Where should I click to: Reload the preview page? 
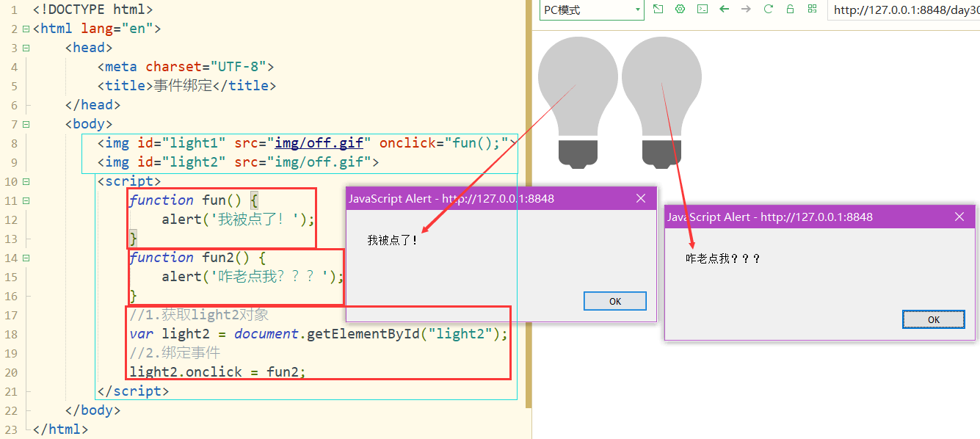point(769,10)
